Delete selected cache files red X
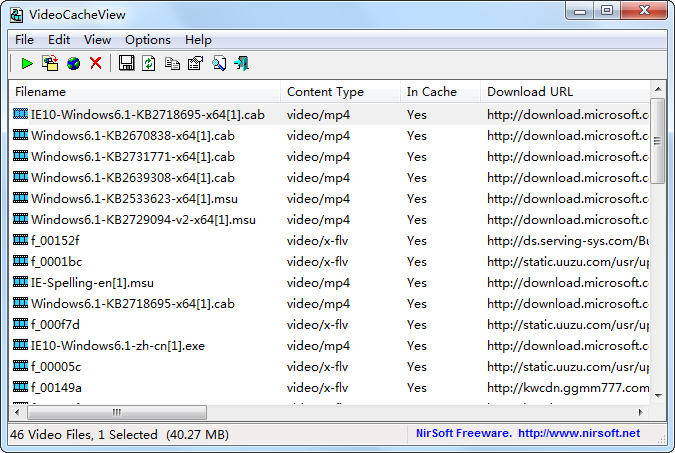The image size is (675, 453). pos(96,63)
